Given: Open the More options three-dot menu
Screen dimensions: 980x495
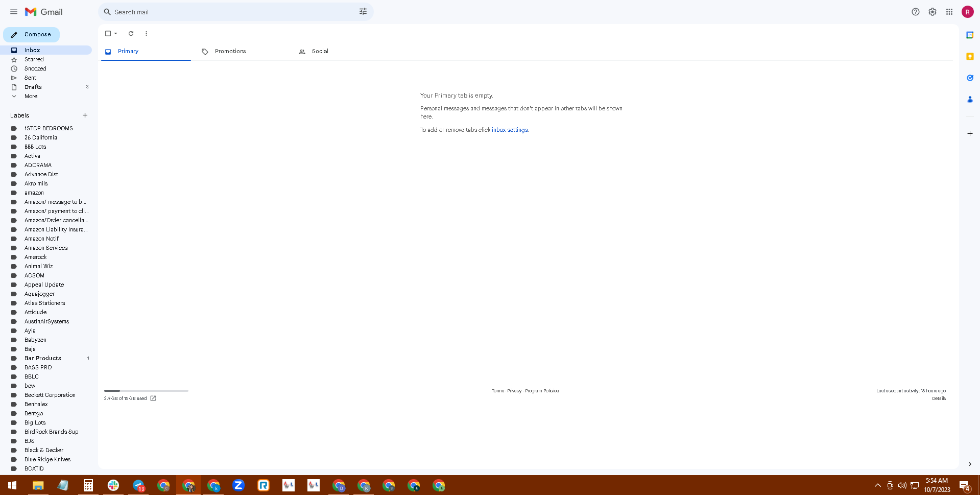Looking at the screenshot, I should coord(146,33).
